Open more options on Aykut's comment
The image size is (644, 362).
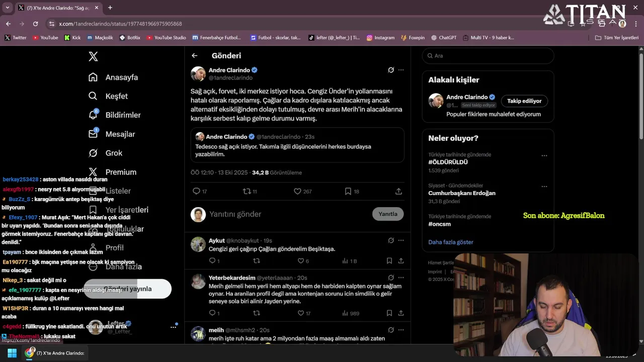point(401,240)
